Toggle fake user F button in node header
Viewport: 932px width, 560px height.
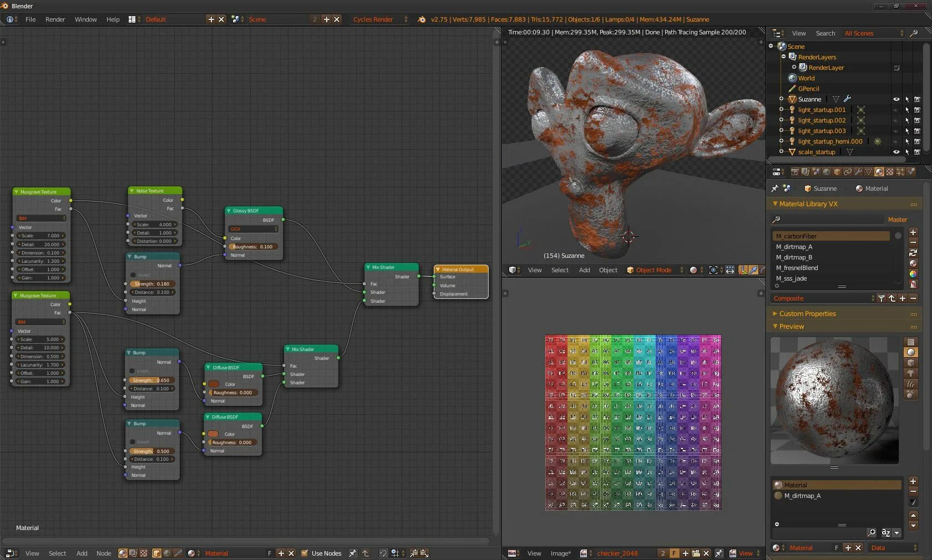[x=270, y=553]
